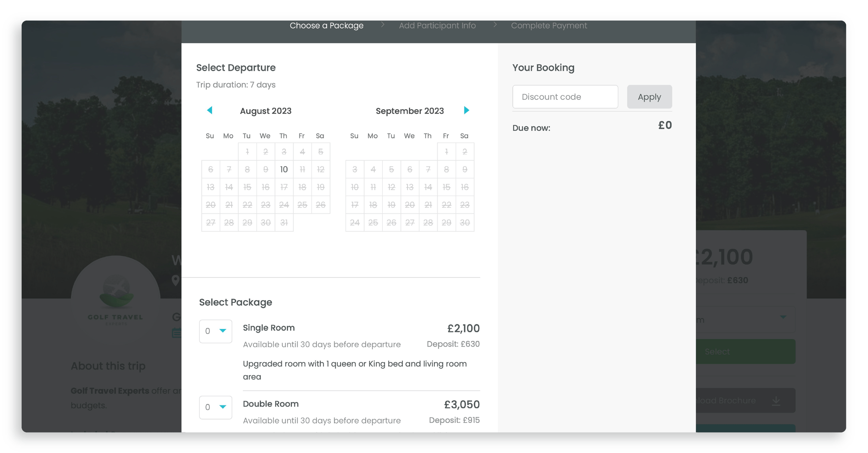868x453 pixels.
Task: Go to the Complete Payment step
Action: (x=549, y=25)
